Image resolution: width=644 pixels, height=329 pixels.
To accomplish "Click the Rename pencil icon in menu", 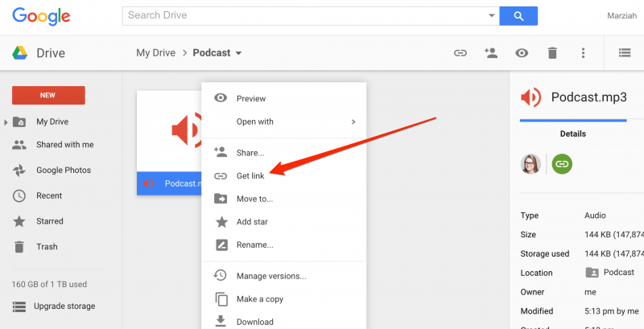I will click(221, 245).
